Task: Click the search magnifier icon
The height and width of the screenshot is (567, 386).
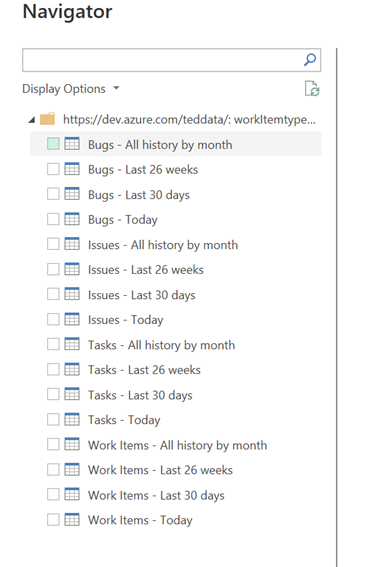Action: tap(310, 60)
